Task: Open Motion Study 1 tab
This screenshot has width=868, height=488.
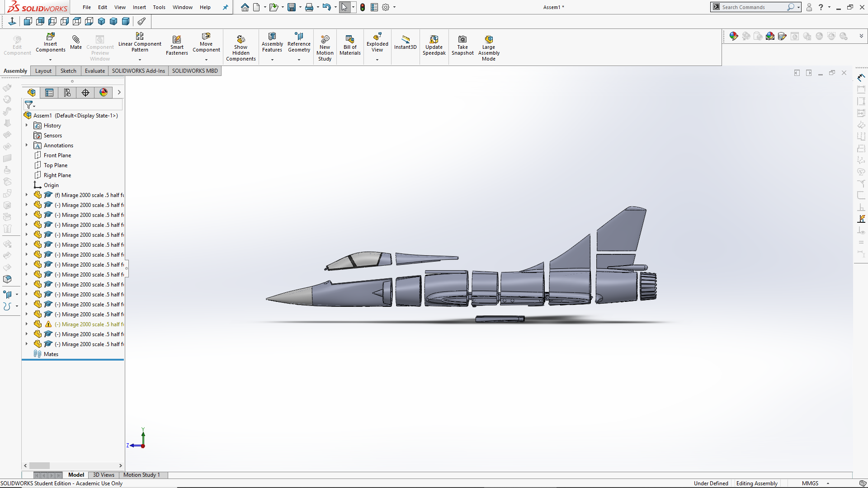Action: (142, 475)
